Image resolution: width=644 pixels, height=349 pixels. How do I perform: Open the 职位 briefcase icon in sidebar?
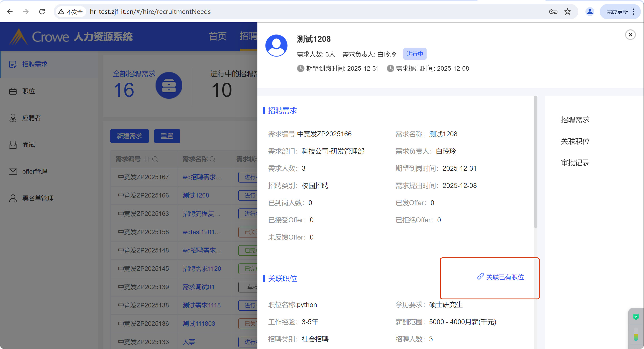13,91
